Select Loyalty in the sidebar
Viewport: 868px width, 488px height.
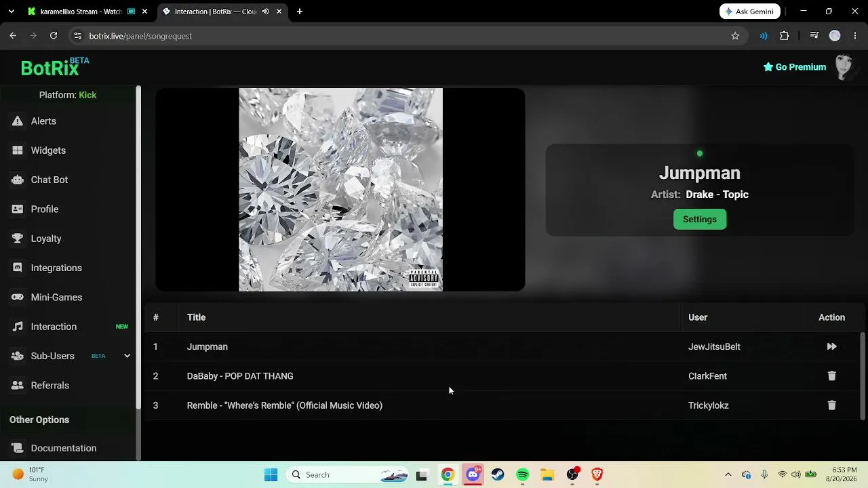[46, 239]
